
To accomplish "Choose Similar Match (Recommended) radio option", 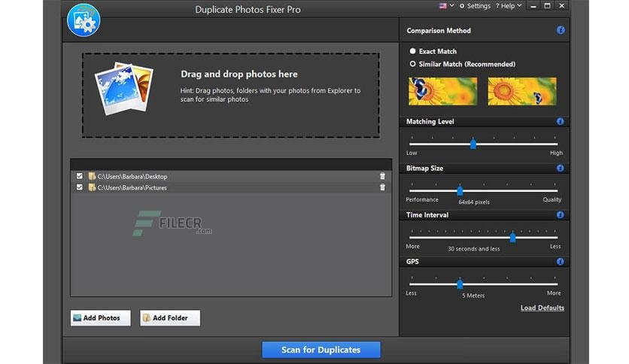I will tap(412, 64).
